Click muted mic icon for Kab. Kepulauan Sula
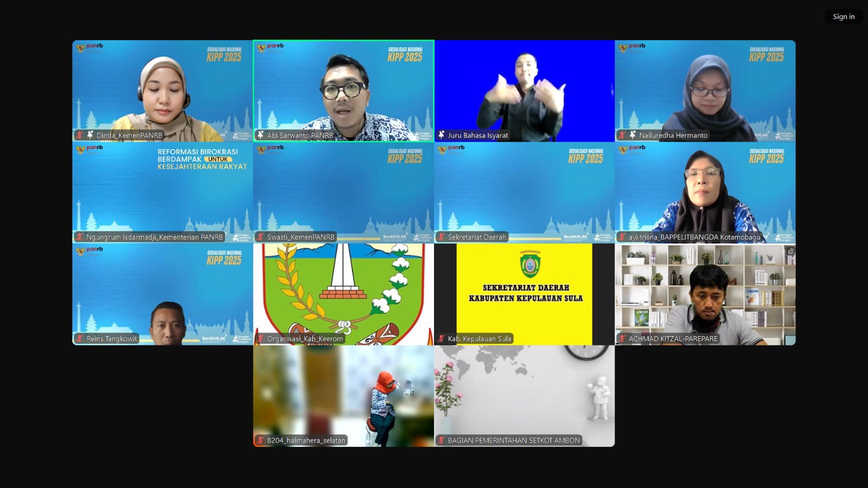Viewport: 868px width, 488px height. pyautogui.click(x=441, y=339)
